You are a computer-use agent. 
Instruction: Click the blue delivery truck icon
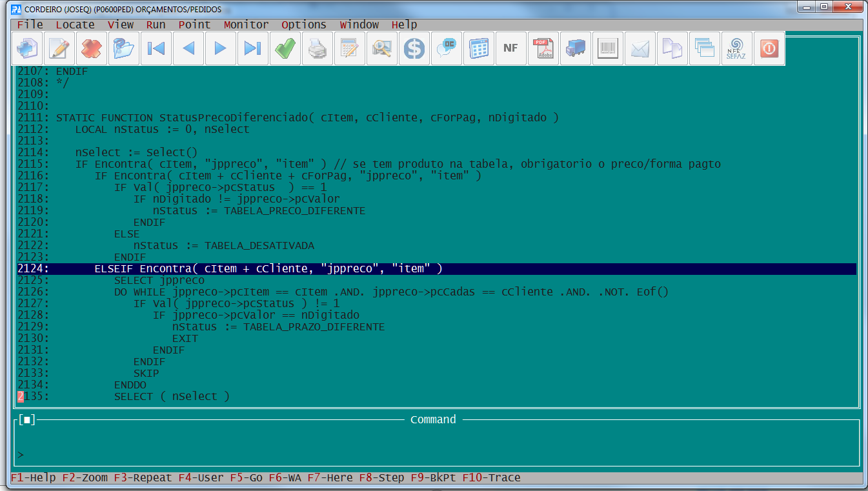click(575, 48)
